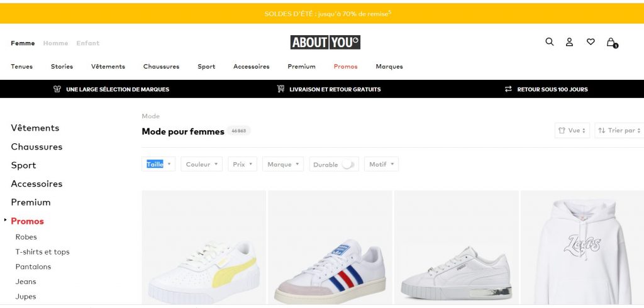Select the Promos navigation item

click(x=345, y=67)
